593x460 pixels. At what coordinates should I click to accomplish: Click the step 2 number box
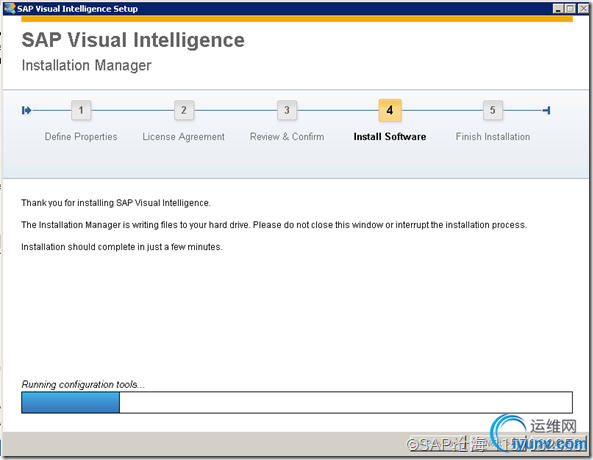tap(184, 110)
